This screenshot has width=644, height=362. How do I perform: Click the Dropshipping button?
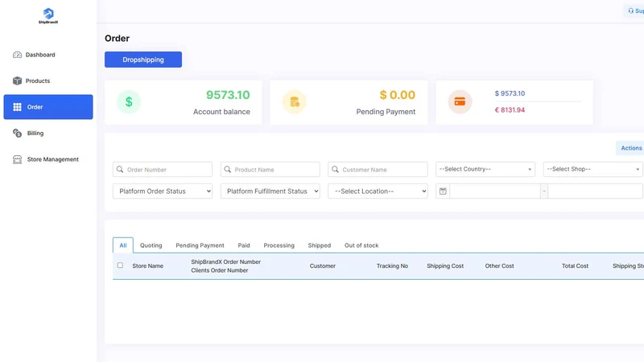pos(143,60)
